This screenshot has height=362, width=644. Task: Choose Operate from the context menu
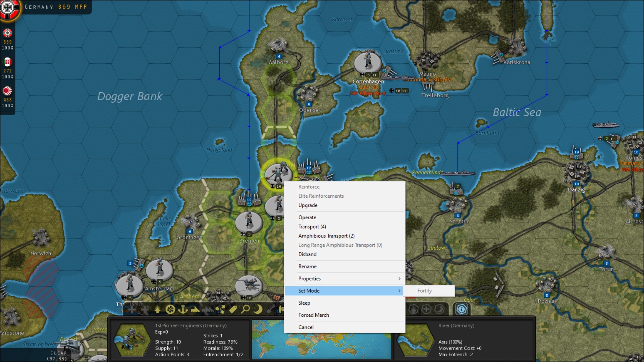tap(307, 217)
